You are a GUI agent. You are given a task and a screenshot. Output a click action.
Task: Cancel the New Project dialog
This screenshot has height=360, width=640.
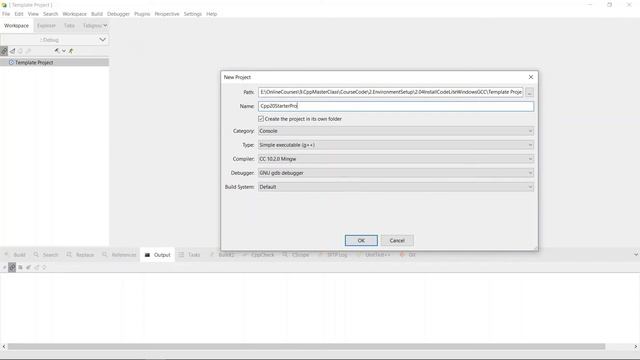(x=397, y=240)
